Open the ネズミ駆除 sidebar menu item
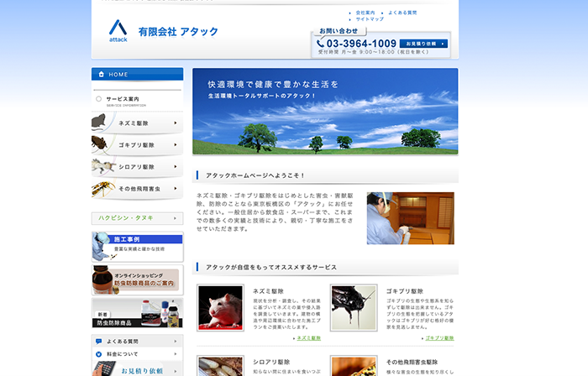 pyautogui.click(x=137, y=123)
